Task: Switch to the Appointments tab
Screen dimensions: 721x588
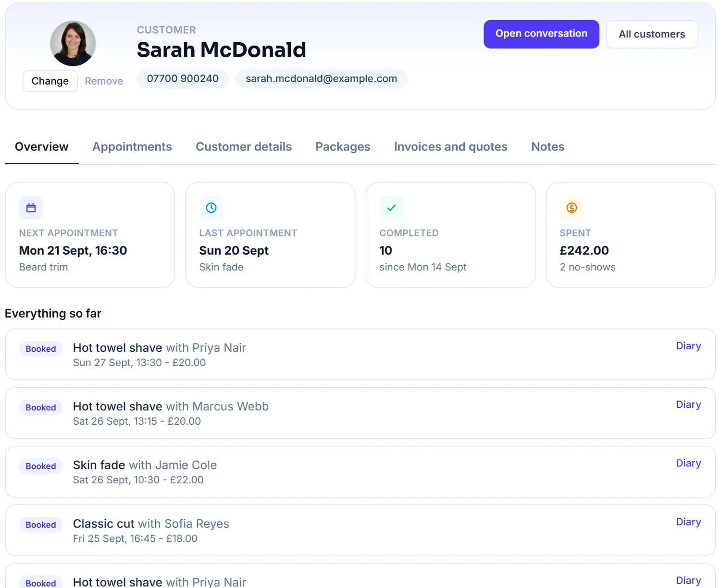Action: click(x=132, y=147)
